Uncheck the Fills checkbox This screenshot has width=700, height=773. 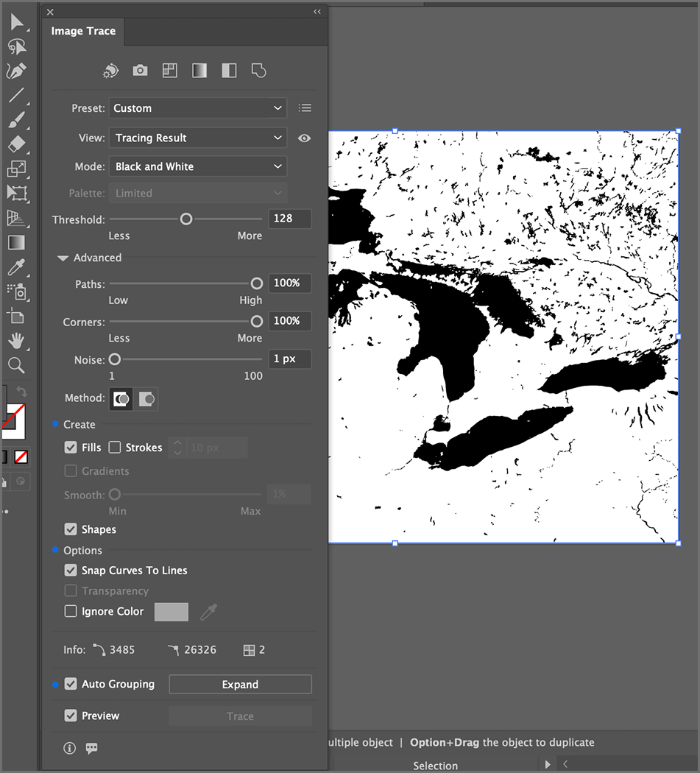point(71,447)
